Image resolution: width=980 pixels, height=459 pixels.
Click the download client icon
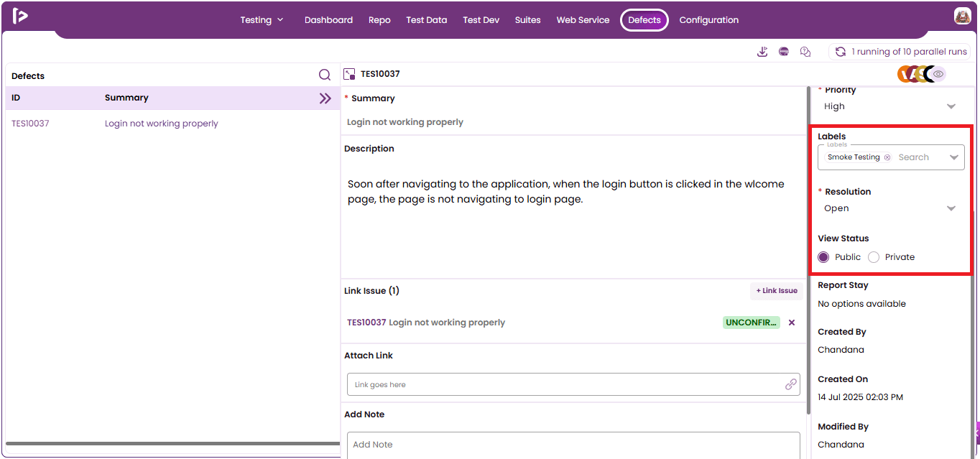point(762,52)
